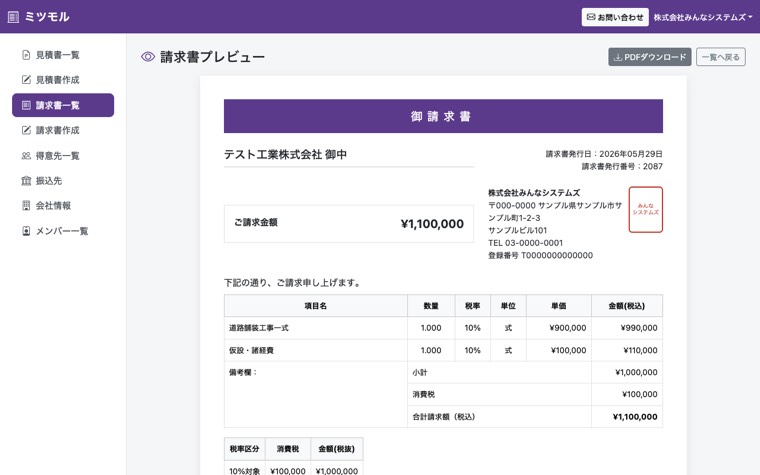760x475 pixels.
Task: Click the TEL 03-0000-0001 line
Action: coord(525,243)
